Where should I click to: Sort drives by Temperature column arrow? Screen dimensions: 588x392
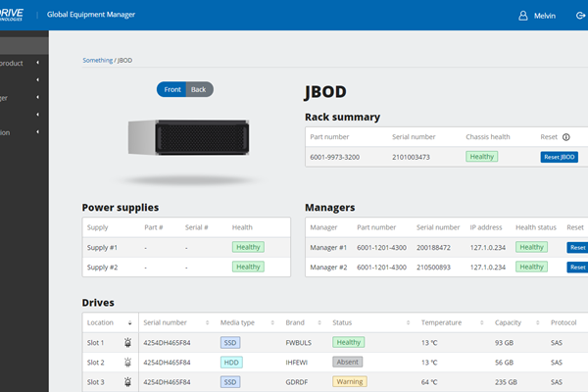pyautogui.click(x=482, y=323)
